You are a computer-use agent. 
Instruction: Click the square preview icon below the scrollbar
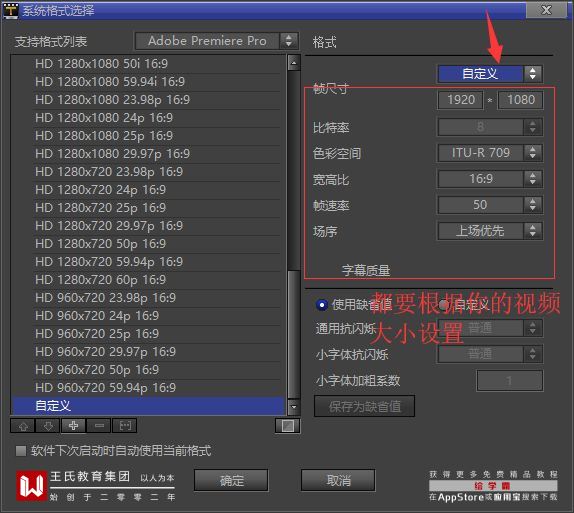tap(288, 426)
